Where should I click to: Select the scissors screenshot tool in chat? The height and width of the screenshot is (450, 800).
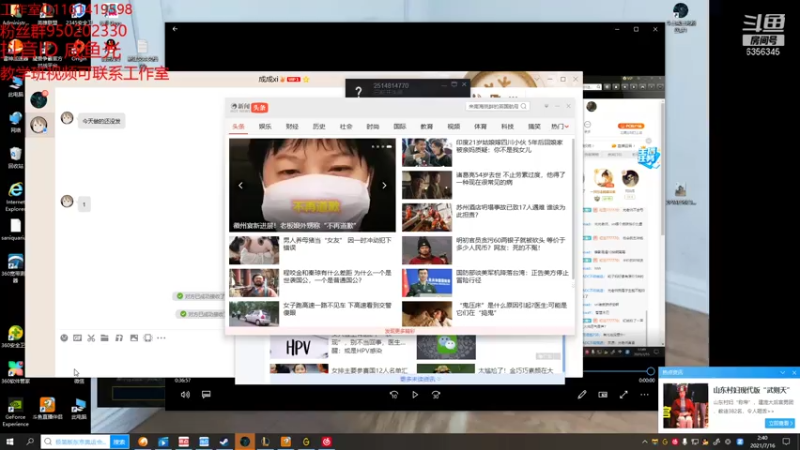pyautogui.click(x=91, y=338)
